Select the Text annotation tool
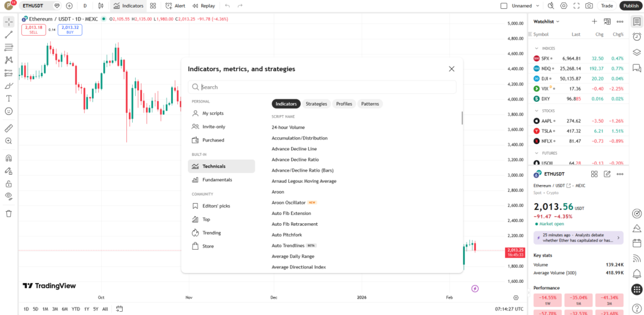The height and width of the screenshot is (315, 644). tap(9, 98)
